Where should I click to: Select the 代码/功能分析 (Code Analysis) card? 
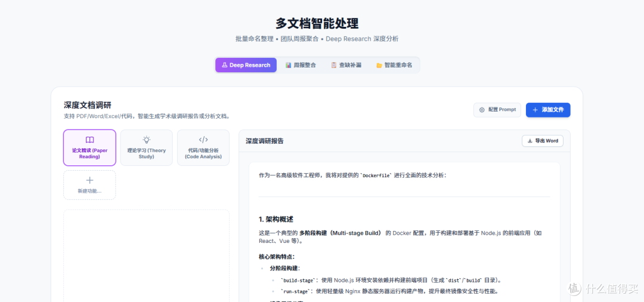[x=203, y=147]
